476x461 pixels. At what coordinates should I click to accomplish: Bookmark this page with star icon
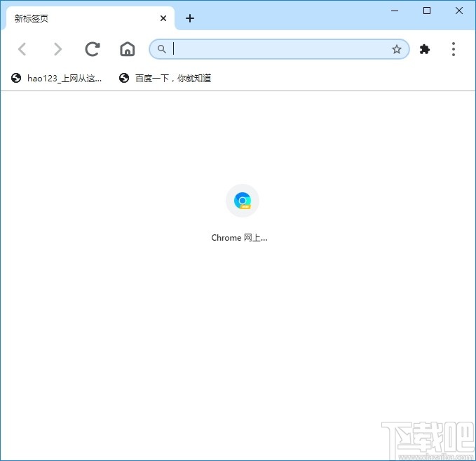tap(397, 49)
